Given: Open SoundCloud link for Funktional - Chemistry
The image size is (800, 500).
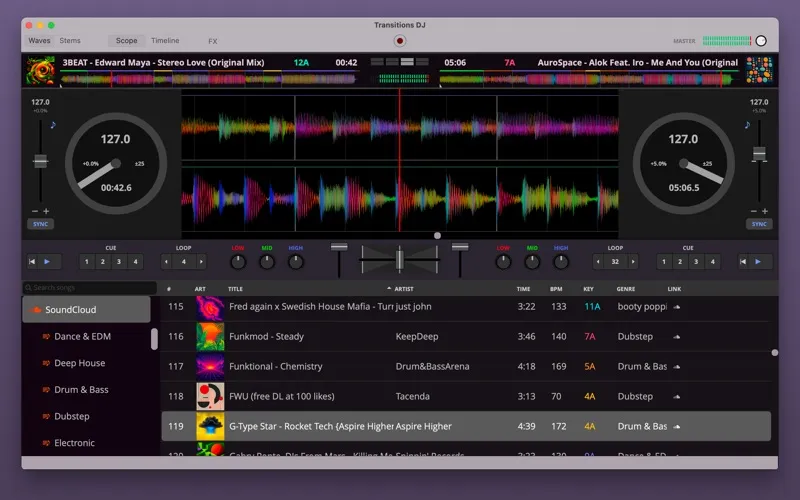Looking at the screenshot, I should click(x=677, y=367).
